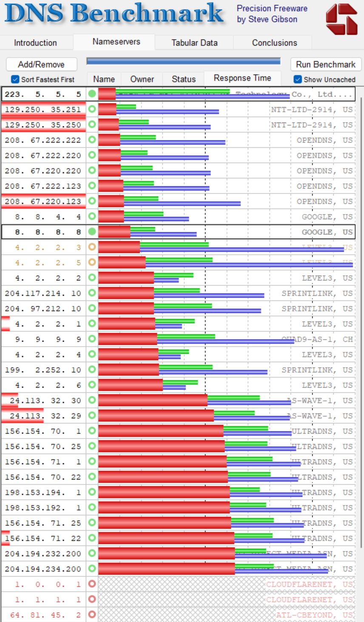Select IP address 156.154.71.22
The height and width of the screenshot is (622, 364).
coord(43,538)
